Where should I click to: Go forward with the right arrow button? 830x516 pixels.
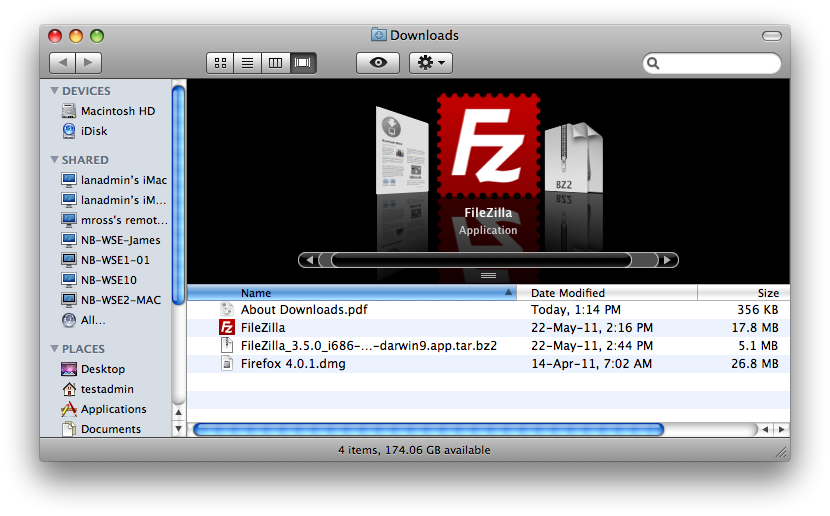pos(88,62)
